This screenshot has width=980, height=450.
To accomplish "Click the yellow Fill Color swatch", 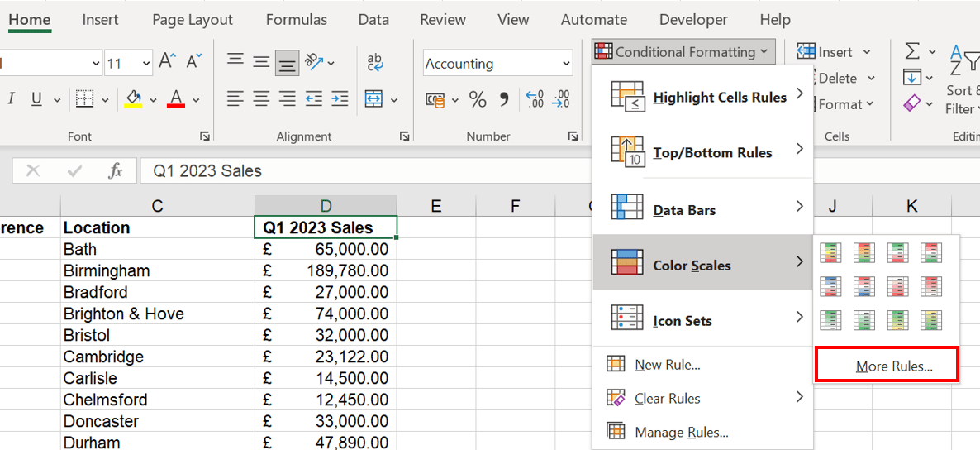I will (133, 99).
